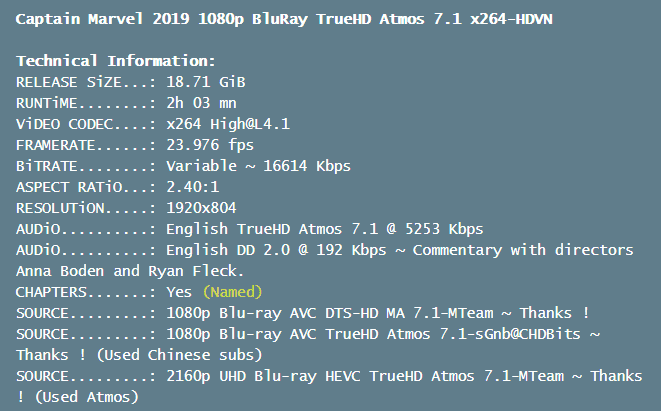Select the Anna Boden and Ryan Fleck text
Viewport: 661px width, 411px height.
pyautogui.click(x=130, y=271)
